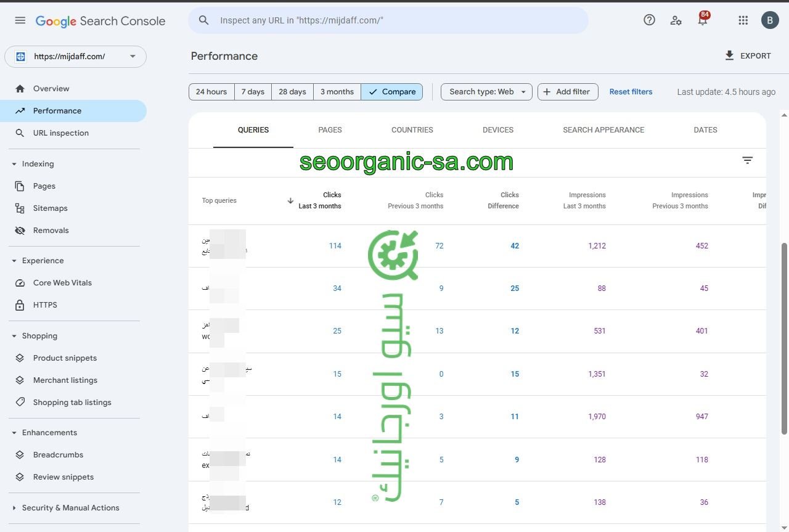Open the notifications bell icon
789x532 pixels.
tap(702, 20)
